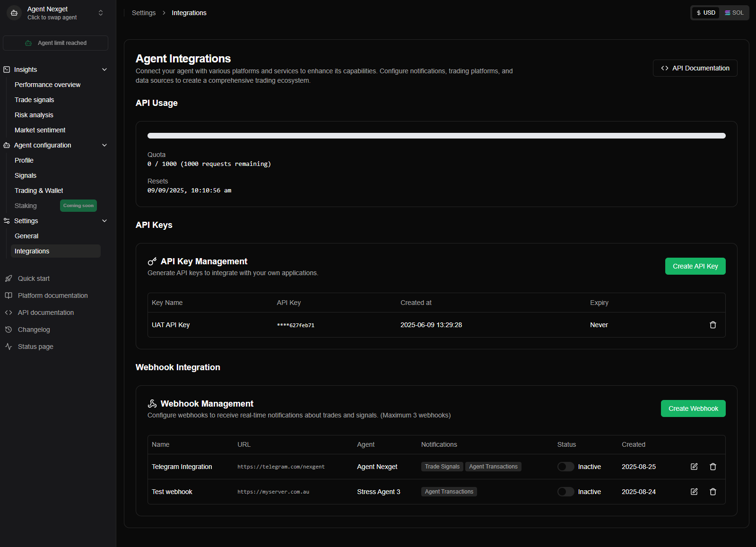Click the Settings sliders icon
756x547 pixels.
click(7, 221)
